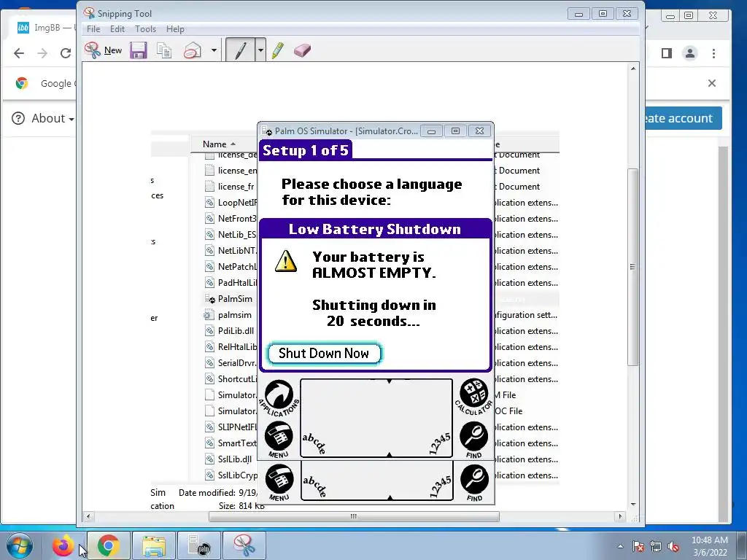Go forward in the Chrome browser
Viewport: 747px width, 560px height.
[42, 52]
